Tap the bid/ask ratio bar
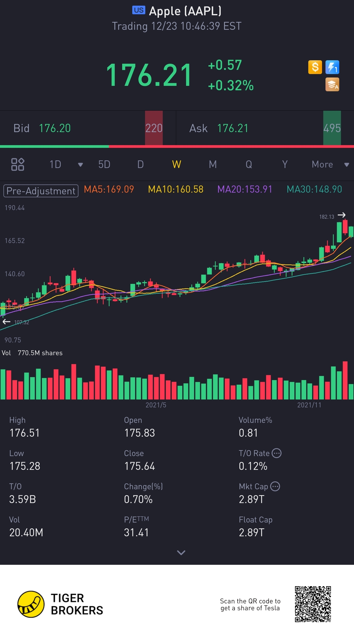The height and width of the screenshot is (644, 354). click(x=177, y=147)
